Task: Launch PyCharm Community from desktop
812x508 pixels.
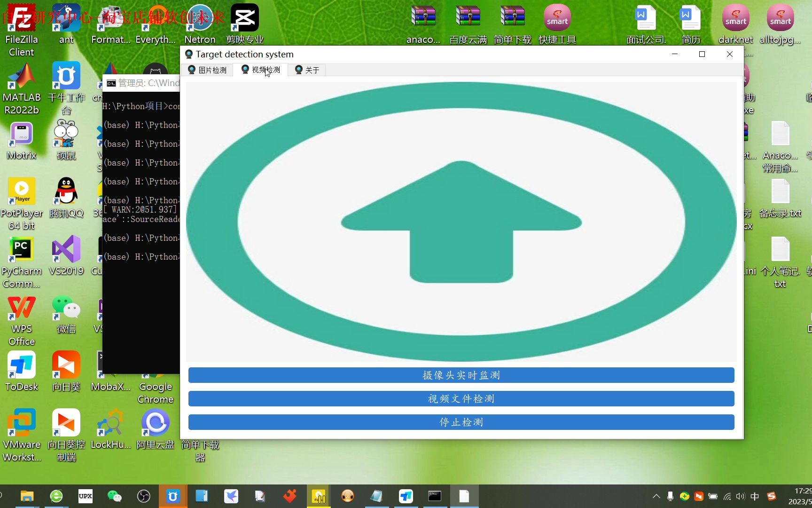Action: pos(22,262)
